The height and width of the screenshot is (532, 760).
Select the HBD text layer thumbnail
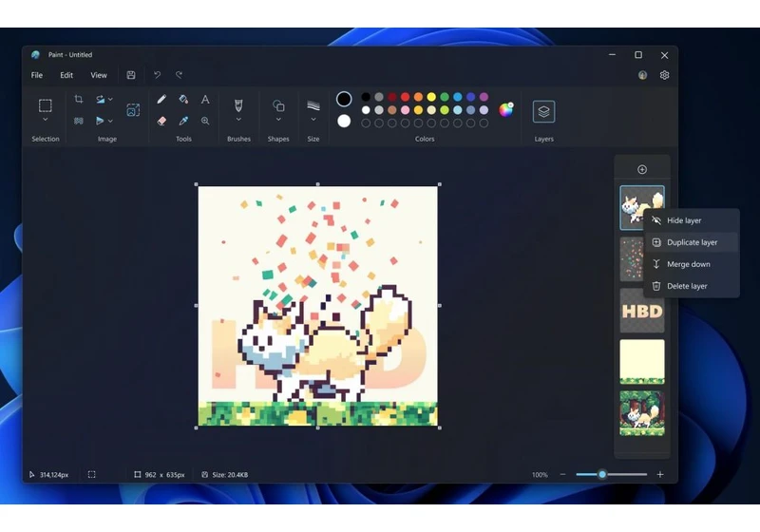click(642, 311)
